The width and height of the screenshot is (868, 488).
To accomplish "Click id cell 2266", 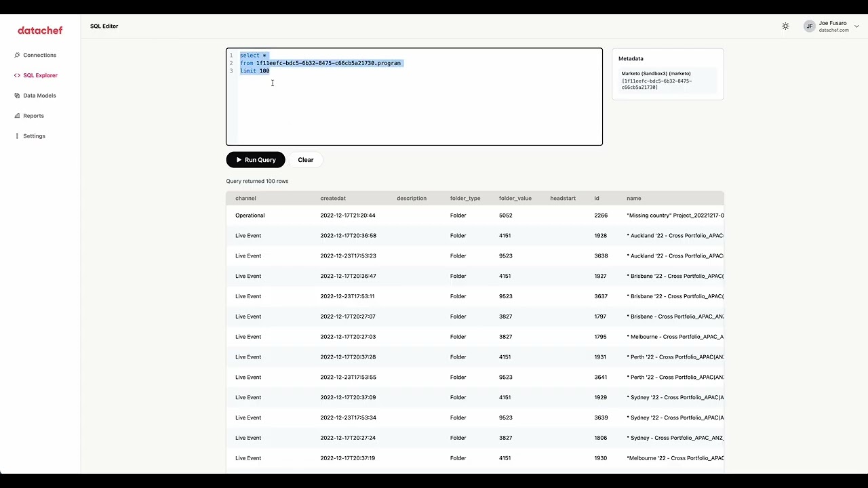I will click(x=601, y=216).
